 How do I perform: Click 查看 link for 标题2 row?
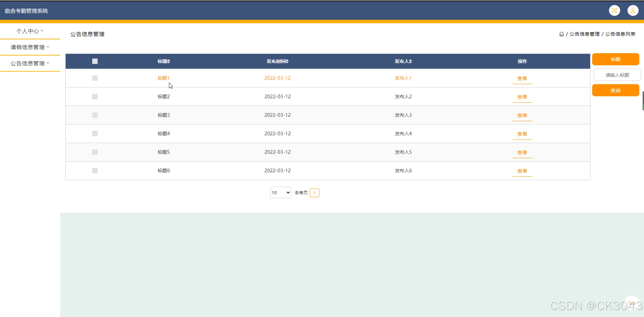pyautogui.click(x=522, y=97)
